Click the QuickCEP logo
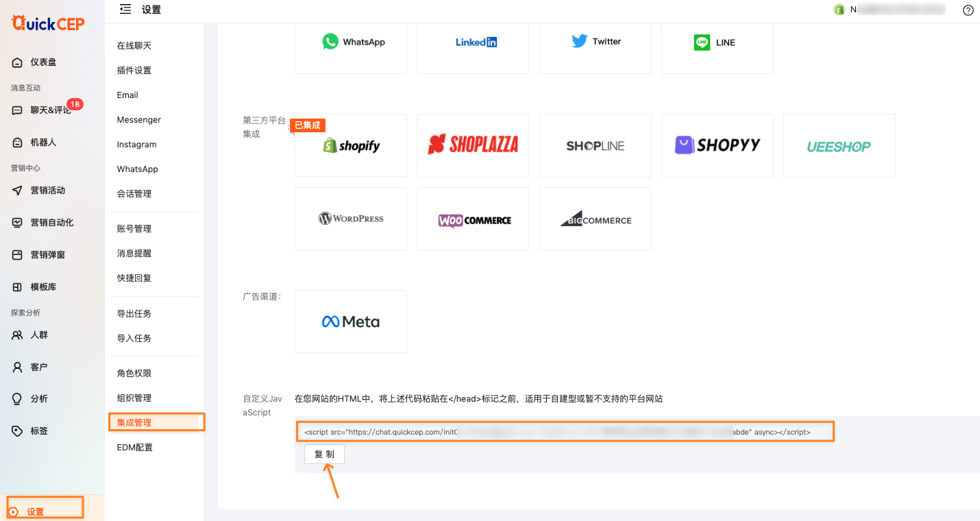Screen dimensions: 980x521 coord(48,23)
